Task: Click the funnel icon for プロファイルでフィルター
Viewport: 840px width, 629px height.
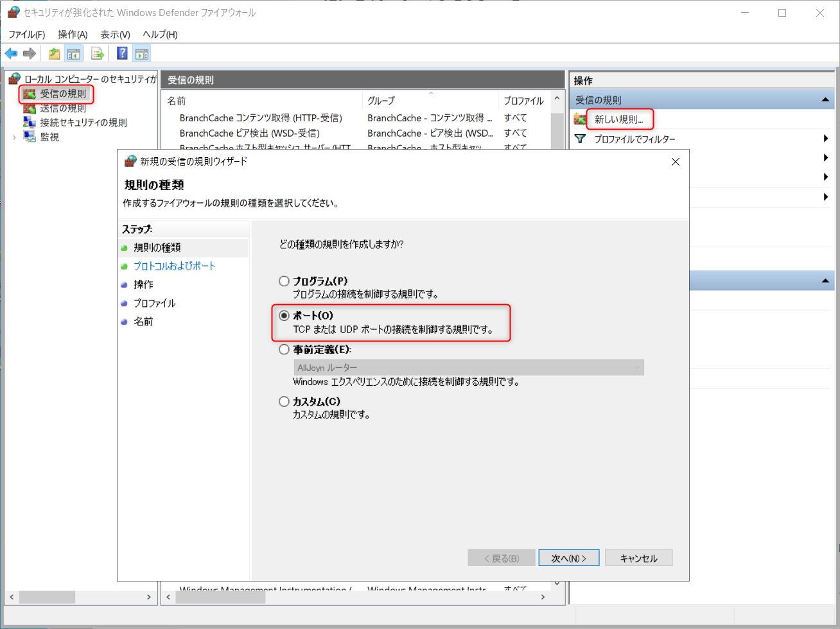Action: pyautogui.click(x=580, y=139)
